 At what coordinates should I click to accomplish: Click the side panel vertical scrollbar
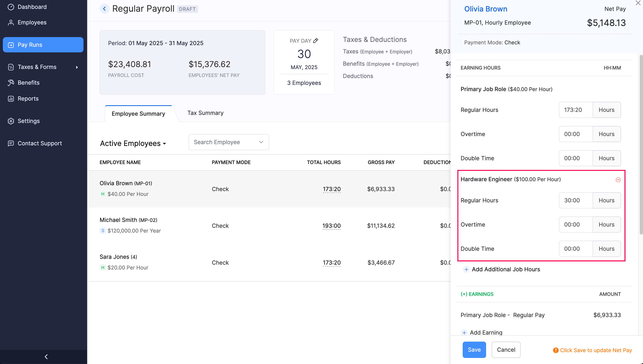tap(641, 145)
